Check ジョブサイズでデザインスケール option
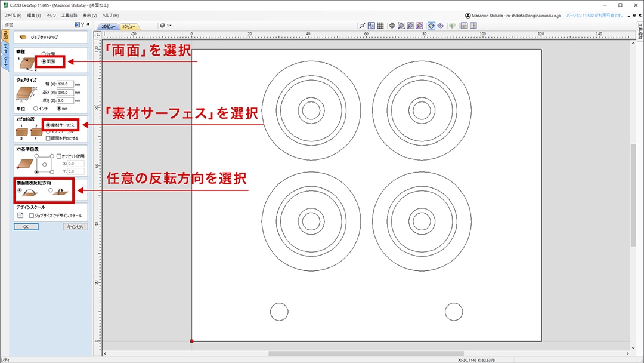This screenshot has height=363, width=644. (x=32, y=215)
